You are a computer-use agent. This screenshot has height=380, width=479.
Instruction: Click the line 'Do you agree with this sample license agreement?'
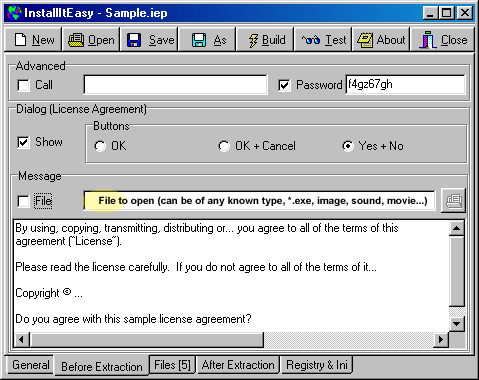click(x=133, y=319)
